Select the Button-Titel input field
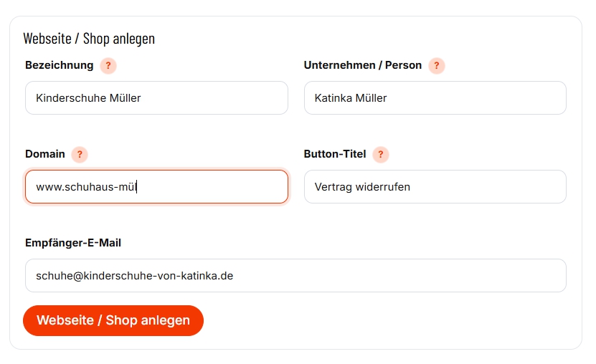 435,187
